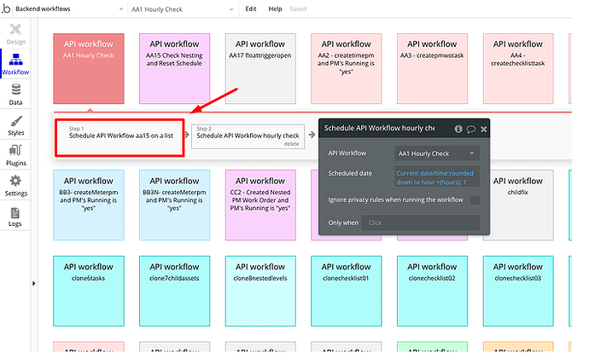
Task: Click the Only when condition field
Action: [x=421, y=222]
